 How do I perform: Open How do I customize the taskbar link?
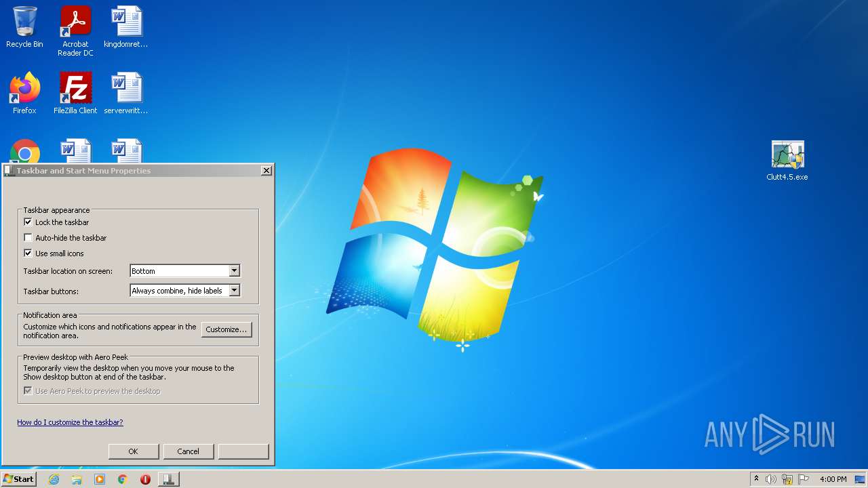(x=70, y=422)
